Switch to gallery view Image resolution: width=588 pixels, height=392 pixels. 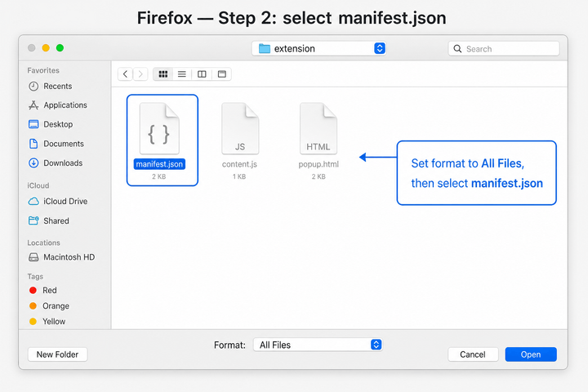222,74
